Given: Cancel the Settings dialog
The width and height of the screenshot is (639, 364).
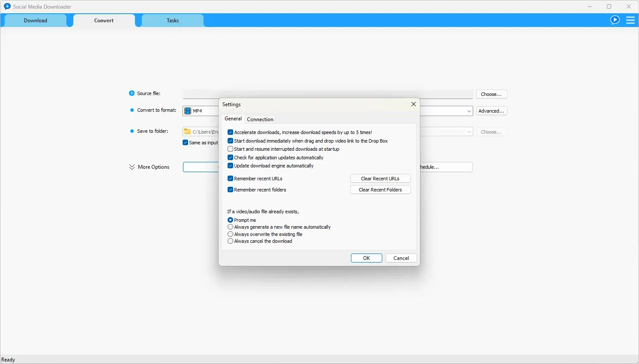Looking at the screenshot, I should pos(401,258).
